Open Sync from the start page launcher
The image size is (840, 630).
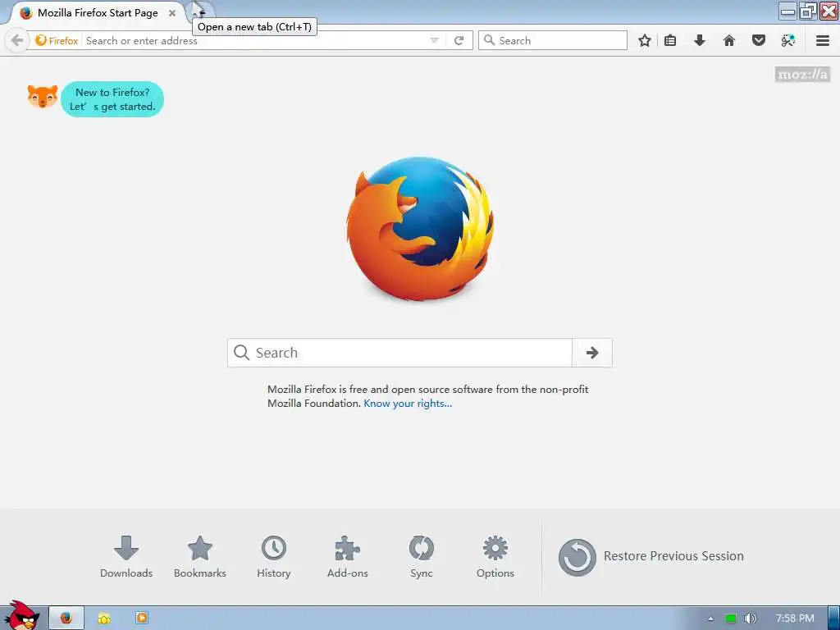tap(422, 557)
